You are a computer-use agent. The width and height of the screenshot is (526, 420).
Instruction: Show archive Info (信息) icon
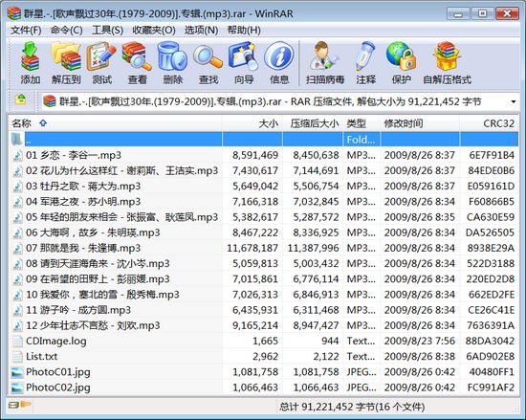pos(279,56)
